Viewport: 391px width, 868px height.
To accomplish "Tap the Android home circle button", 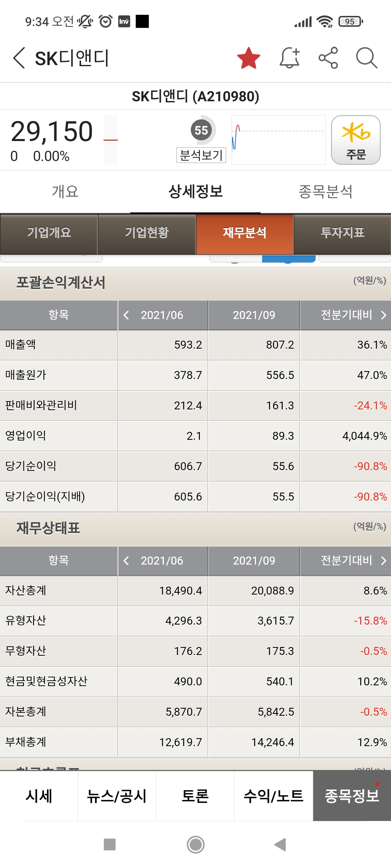I will (x=195, y=845).
